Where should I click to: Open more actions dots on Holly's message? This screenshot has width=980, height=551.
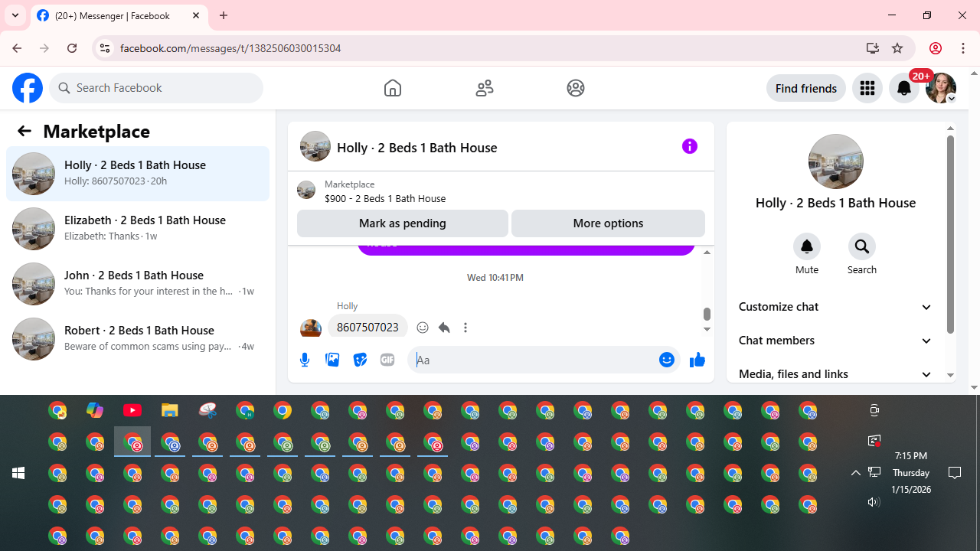click(465, 328)
